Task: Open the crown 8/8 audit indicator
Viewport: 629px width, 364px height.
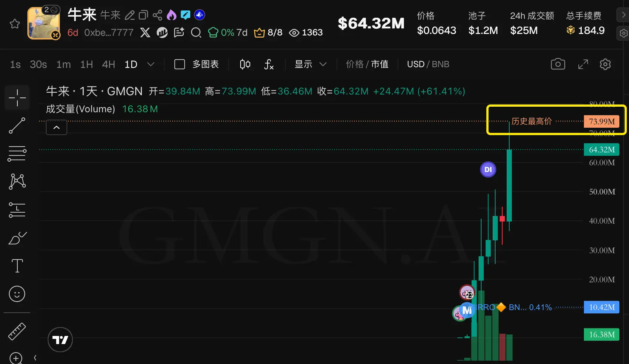Action: click(268, 32)
